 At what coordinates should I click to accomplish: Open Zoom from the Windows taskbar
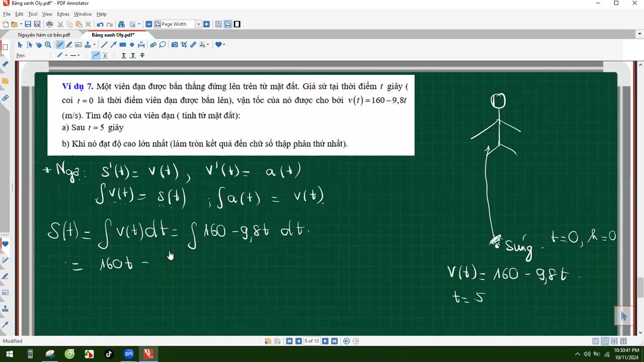pos(129,354)
